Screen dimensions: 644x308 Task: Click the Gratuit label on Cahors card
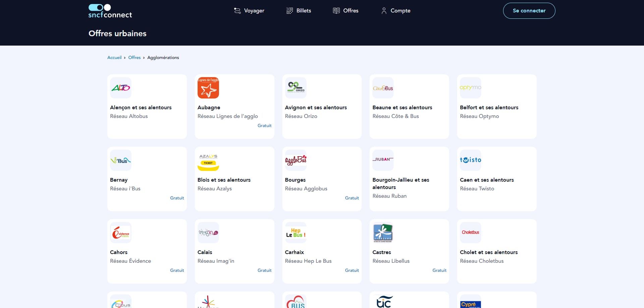tap(177, 270)
